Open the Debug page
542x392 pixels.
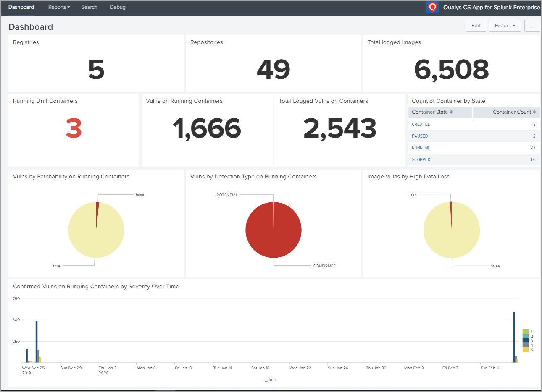point(117,7)
